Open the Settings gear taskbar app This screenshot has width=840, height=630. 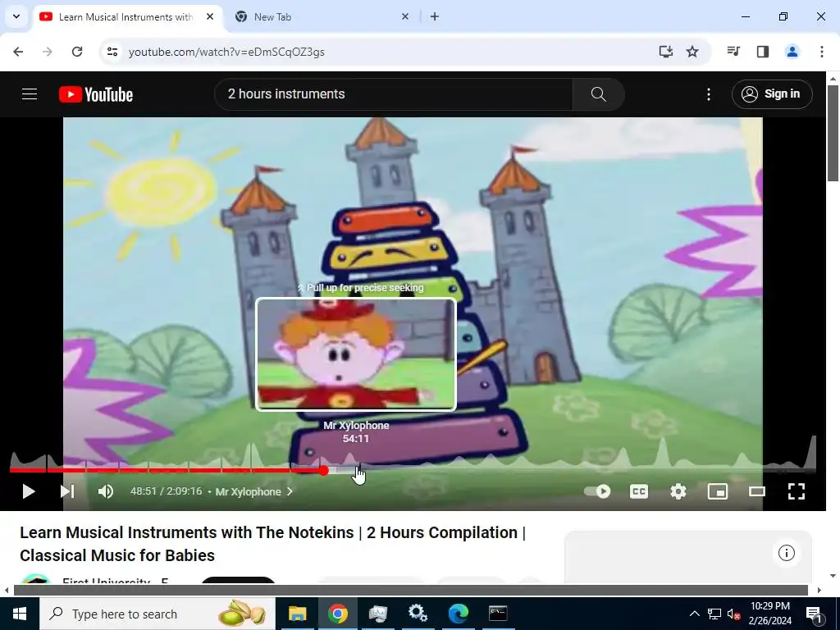click(418, 614)
